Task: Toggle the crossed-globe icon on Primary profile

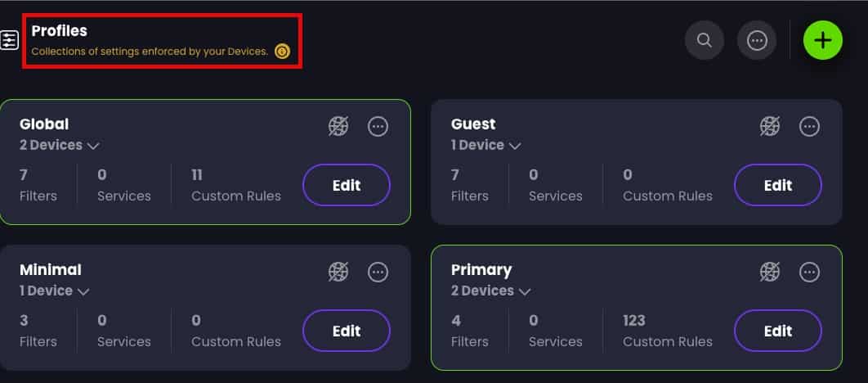Action: coord(769,273)
